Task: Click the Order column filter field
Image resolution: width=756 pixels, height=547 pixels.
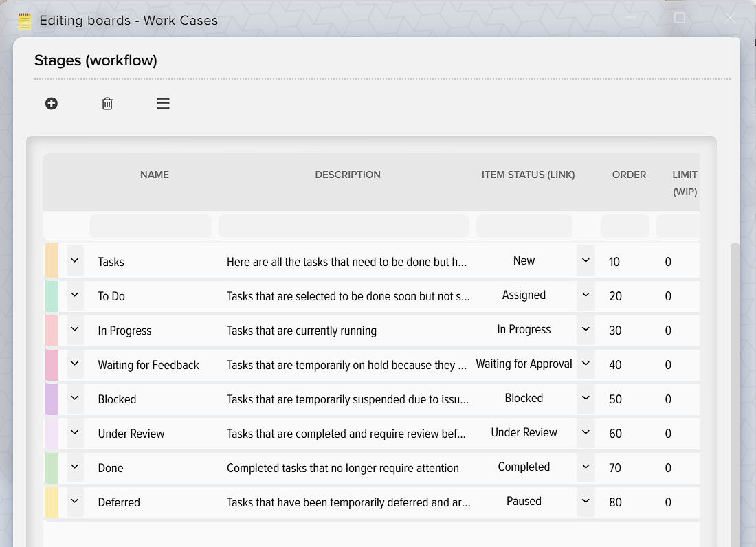Action: 625,226
